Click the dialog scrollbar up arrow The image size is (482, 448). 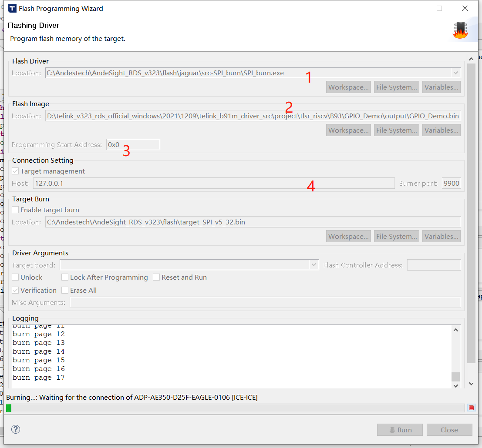(471, 59)
